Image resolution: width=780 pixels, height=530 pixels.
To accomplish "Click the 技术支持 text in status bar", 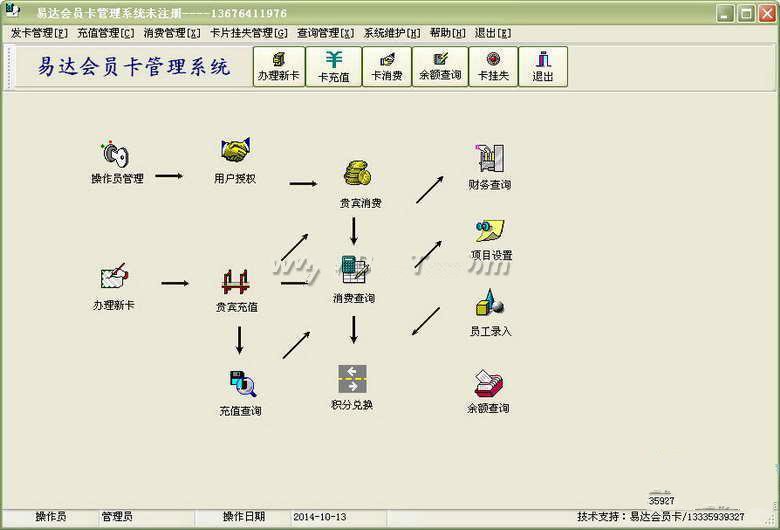I will coord(661,517).
